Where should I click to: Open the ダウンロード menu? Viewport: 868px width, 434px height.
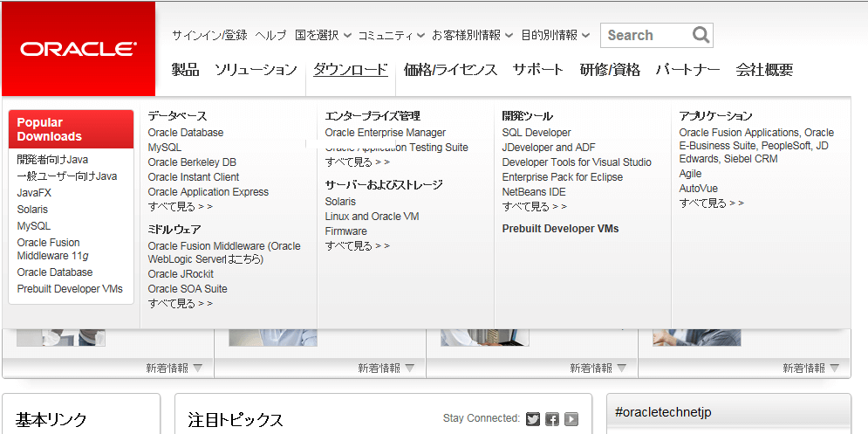(351, 70)
